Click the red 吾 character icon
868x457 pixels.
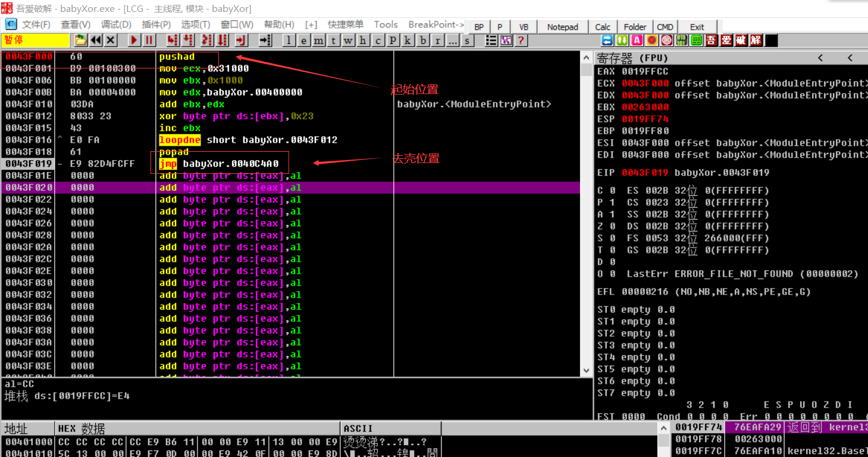(712, 40)
